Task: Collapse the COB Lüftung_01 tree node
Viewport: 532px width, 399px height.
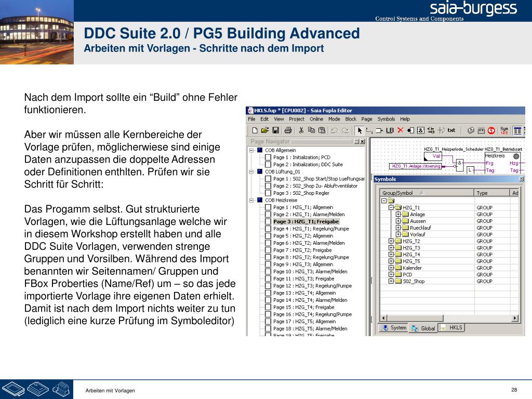Action: point(251,171)
